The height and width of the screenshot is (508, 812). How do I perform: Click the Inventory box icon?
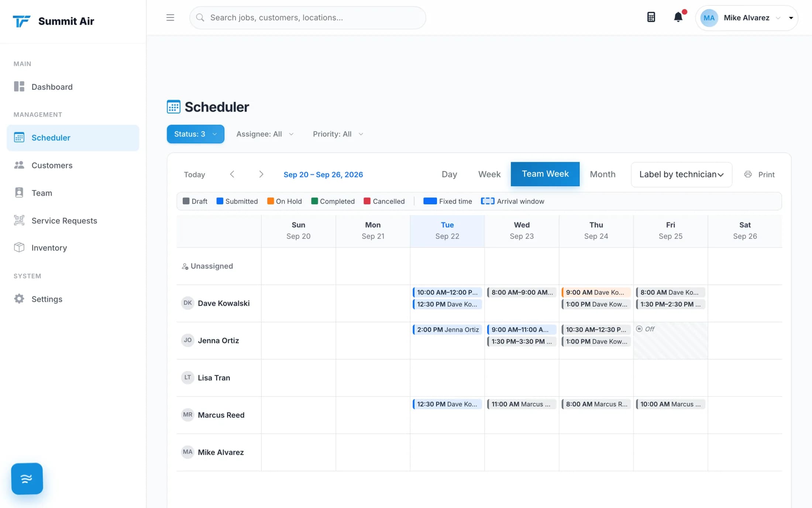click(x=19, y=247)
